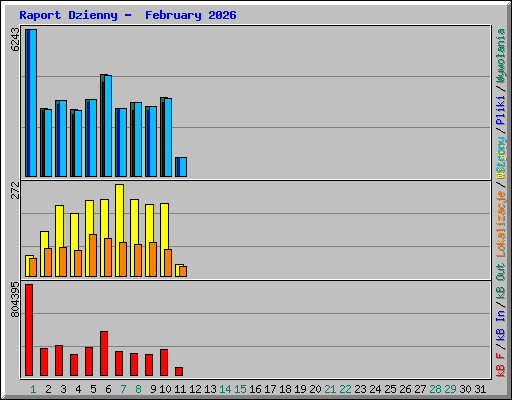The width and height of the screenshot is (512, 400).
Task: Click the cyan hits bar for day 10
Action: click(168, 137)
